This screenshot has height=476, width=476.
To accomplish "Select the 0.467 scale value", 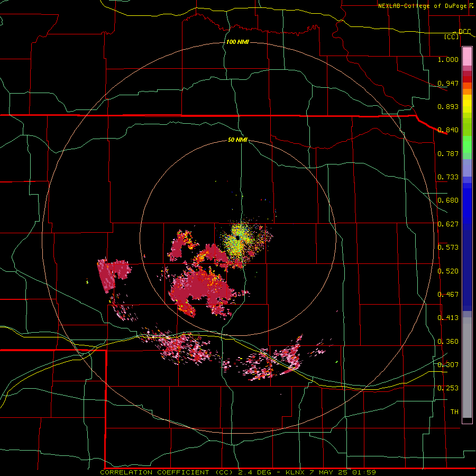I will point(448,295).
